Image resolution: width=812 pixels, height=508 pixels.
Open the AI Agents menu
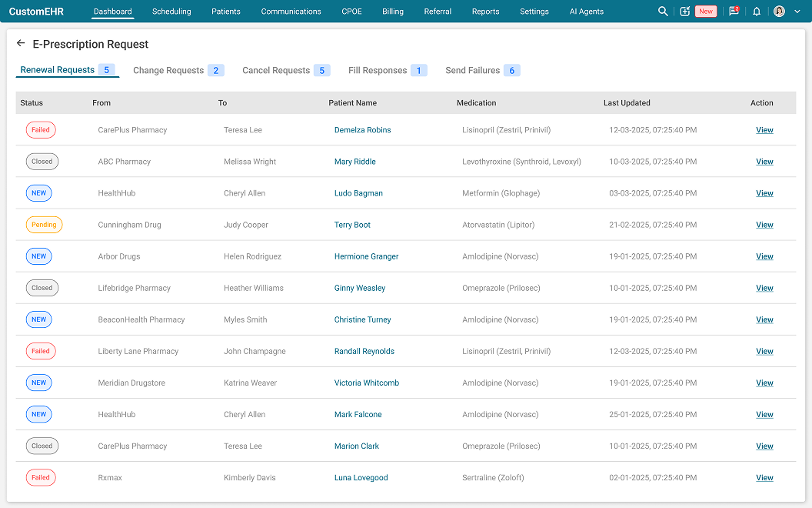click(586, 12)
